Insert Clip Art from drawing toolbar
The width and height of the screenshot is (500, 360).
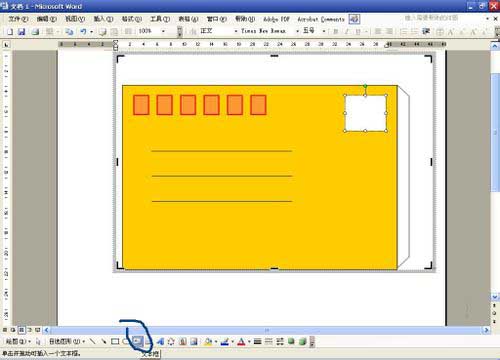[183, 341]
